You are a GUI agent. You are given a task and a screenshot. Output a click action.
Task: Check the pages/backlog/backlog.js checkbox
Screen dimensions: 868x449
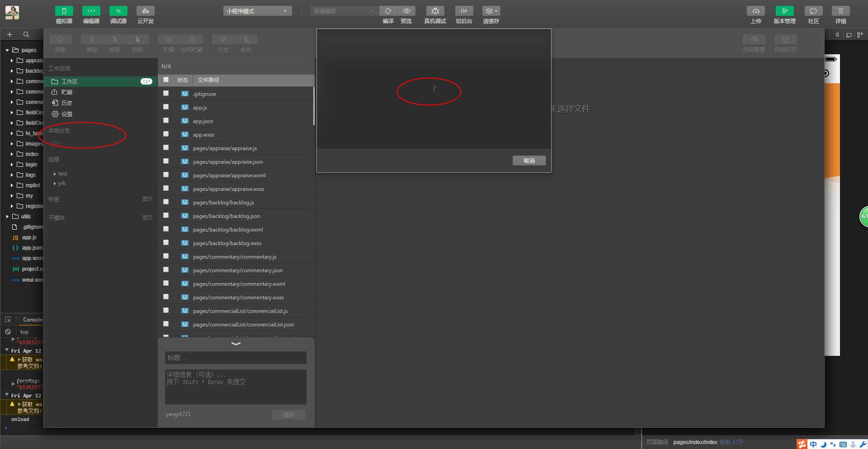pyautogui.click(x=166, y=202)
